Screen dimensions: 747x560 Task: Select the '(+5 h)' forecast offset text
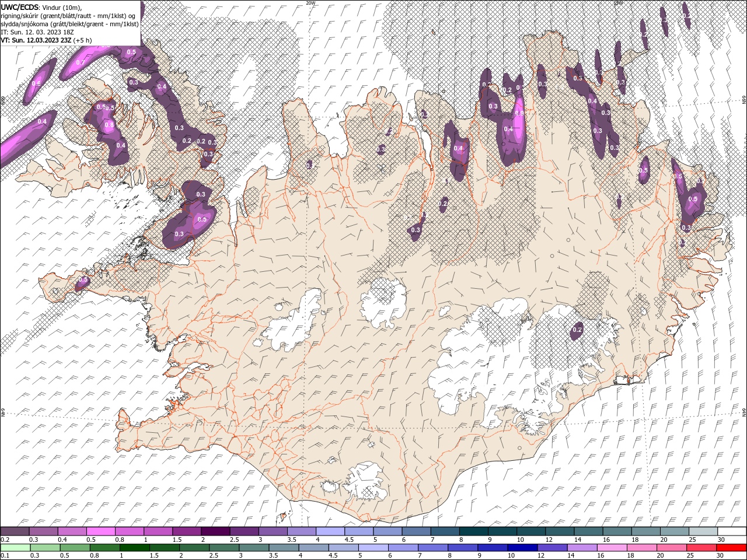pos(82,40)
